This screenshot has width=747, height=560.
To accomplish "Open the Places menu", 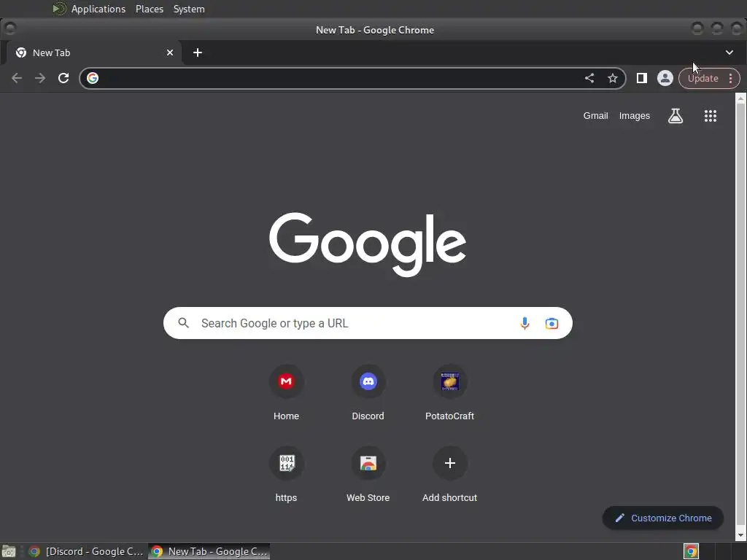I will [x=150, y=9].
